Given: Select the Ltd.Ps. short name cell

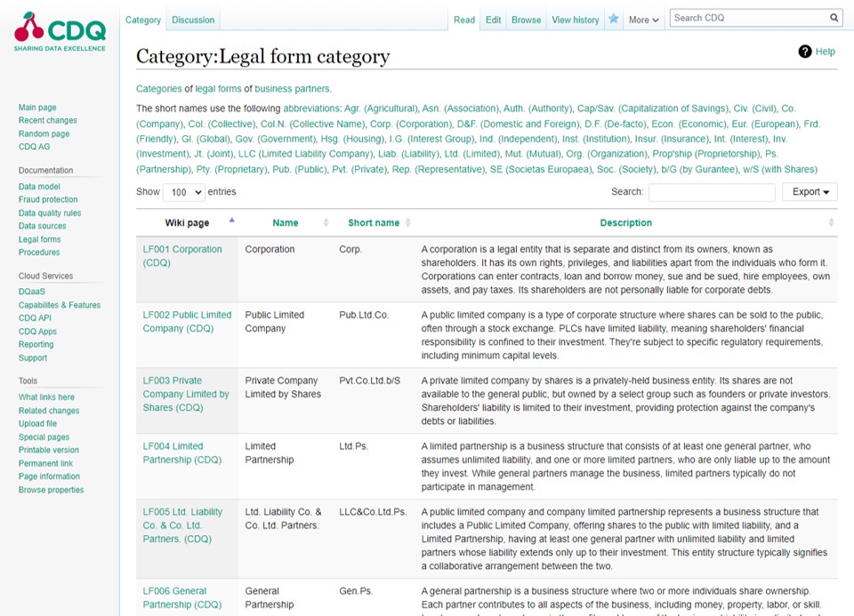Looking at the screenshot, I should click(353, 446).
